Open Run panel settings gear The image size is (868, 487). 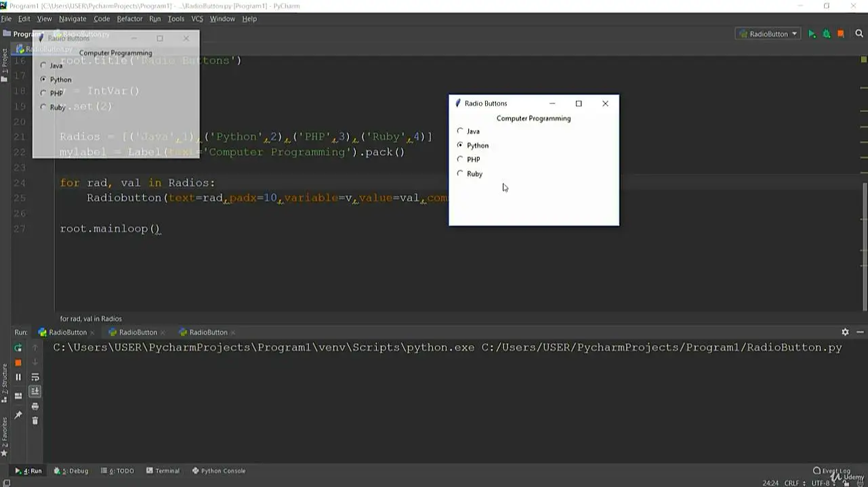click(x=845, y=332)
